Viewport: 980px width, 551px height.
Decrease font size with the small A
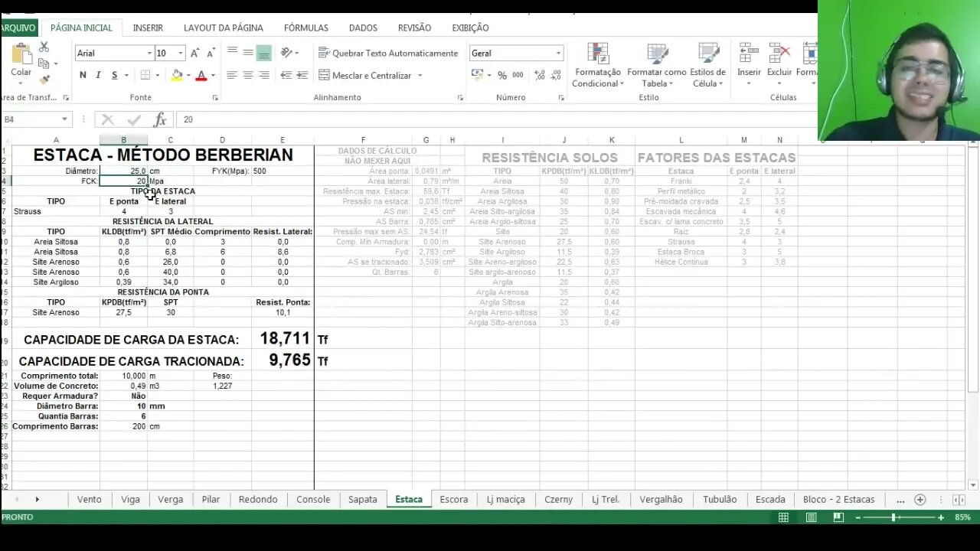[x=210, y=53]
